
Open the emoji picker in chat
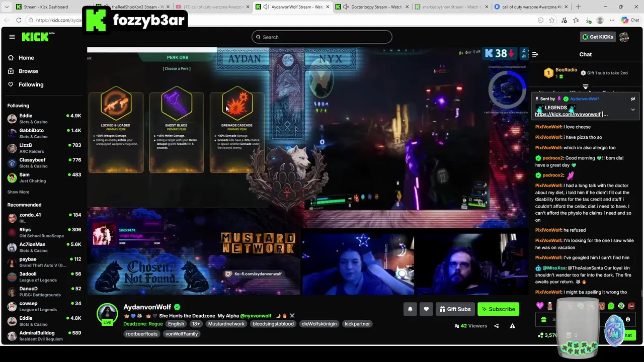(x=628, y=319)
